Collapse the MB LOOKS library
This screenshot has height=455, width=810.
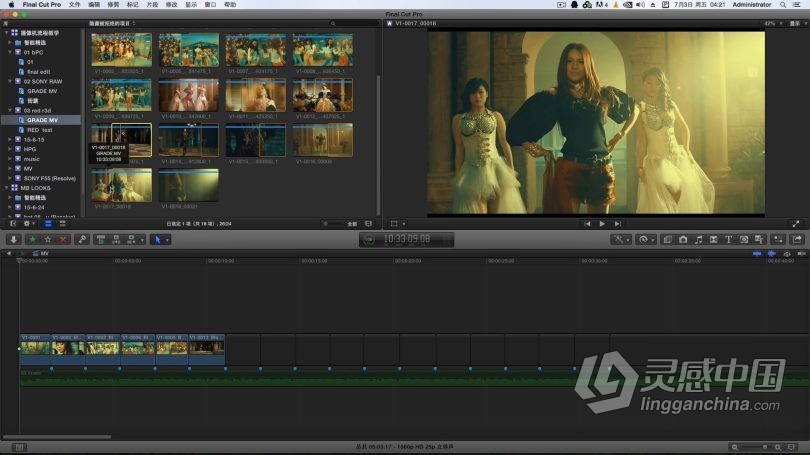[6, 188]
